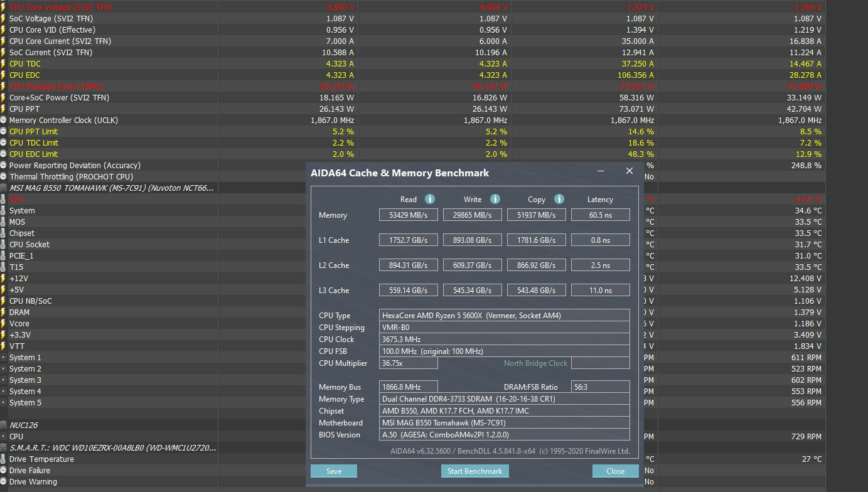Select the CPU Socket temperature row label

(x=29, y=245)
